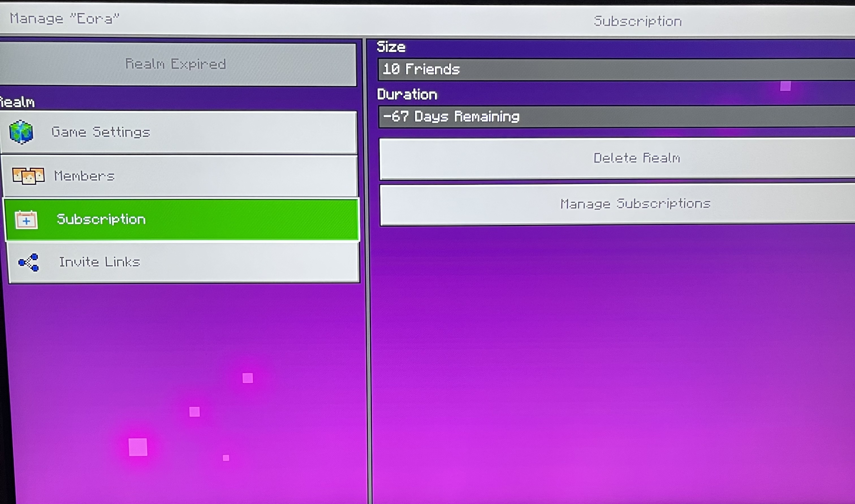Click the Invite Links share icon
This screenshot has width=855, height=504.
point(29,262)
